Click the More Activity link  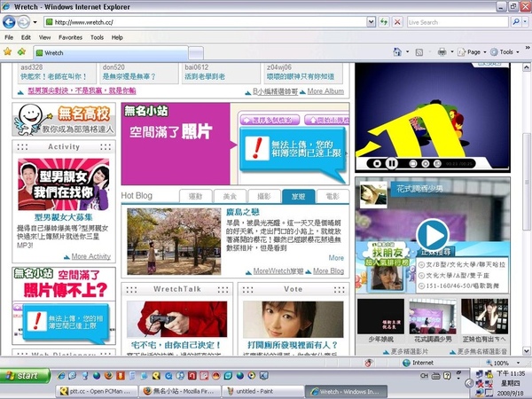point(91,256)
